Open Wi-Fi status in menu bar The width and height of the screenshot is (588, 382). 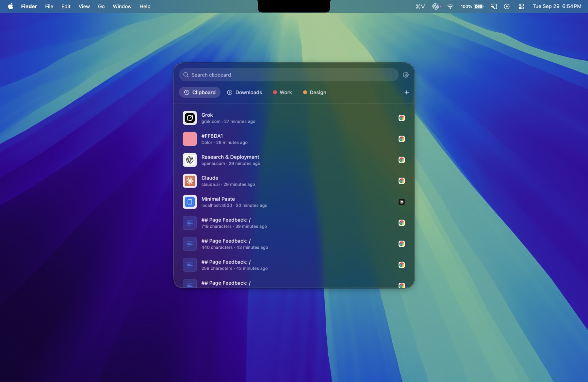450,6
